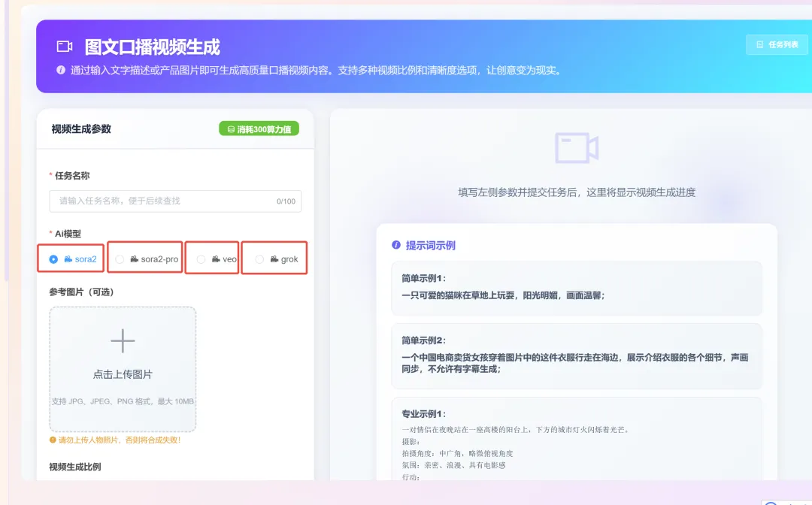Select the veo model radio button
812x505 pixels.
(x=201, y=259)
